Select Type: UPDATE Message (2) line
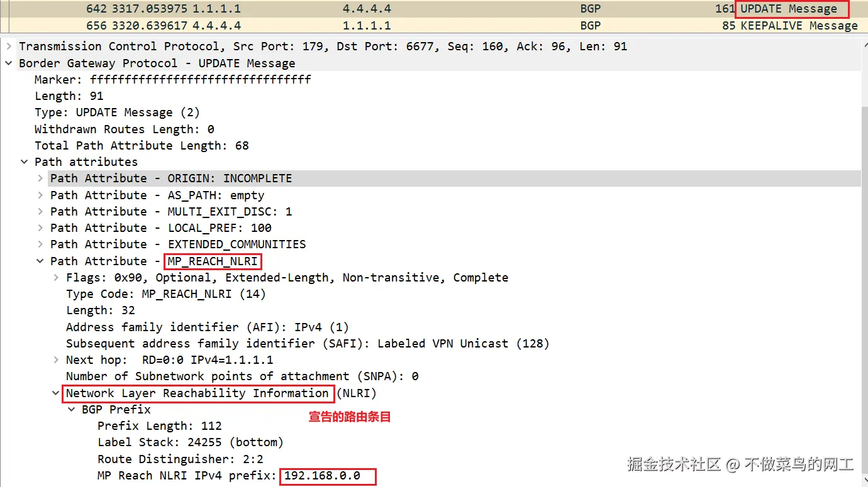 pyautogui.click(x=117, y=112)
